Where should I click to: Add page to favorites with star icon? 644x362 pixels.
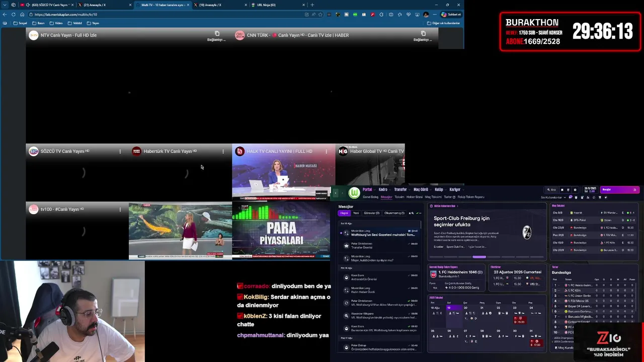[x=320, y=15]
